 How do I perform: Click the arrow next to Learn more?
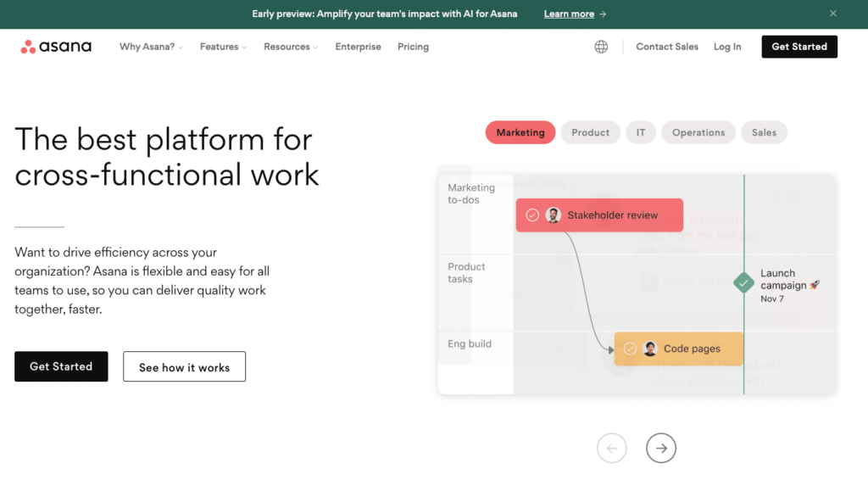[x=603, y=14]
